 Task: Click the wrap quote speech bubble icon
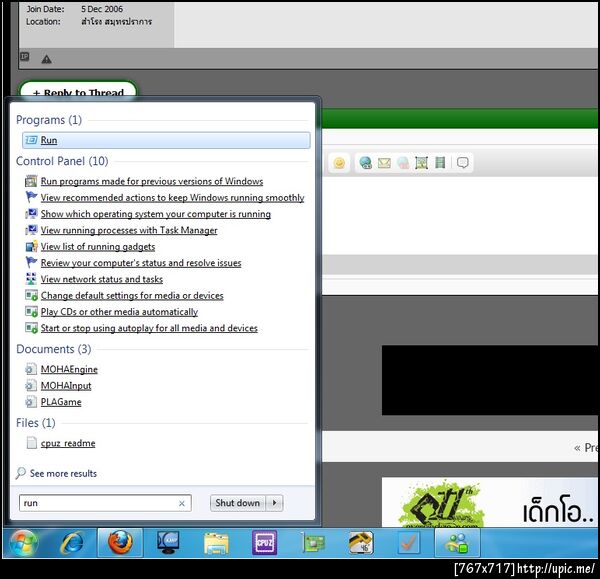pyautogui.click(x=463, y=163)
